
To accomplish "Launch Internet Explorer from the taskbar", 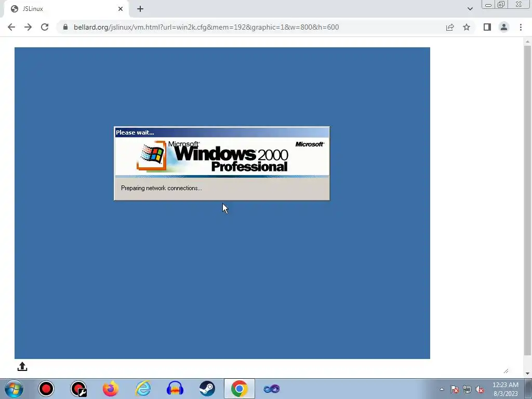I will 143,389.
